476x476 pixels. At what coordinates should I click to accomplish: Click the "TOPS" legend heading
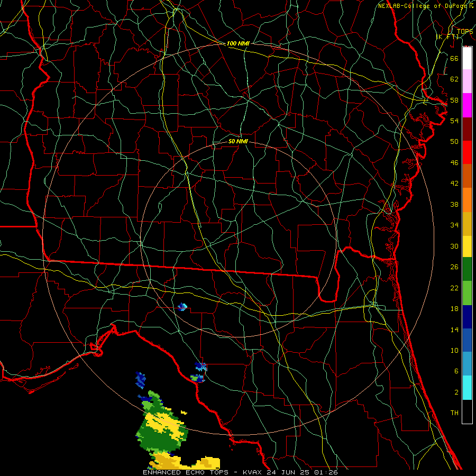point(465,31)
